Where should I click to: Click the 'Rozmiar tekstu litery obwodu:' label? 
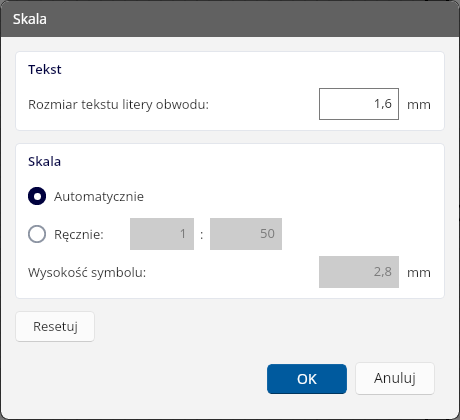click(x=118, y=105)
